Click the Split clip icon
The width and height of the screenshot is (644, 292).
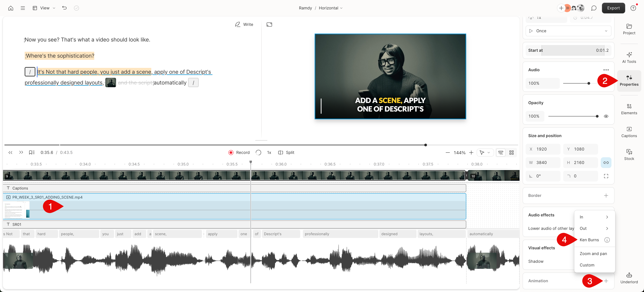[x=281, y=152]
